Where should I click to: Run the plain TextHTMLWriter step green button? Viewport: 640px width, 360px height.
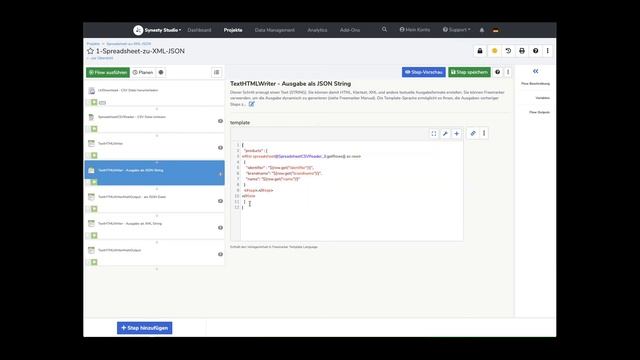(94, 155)
